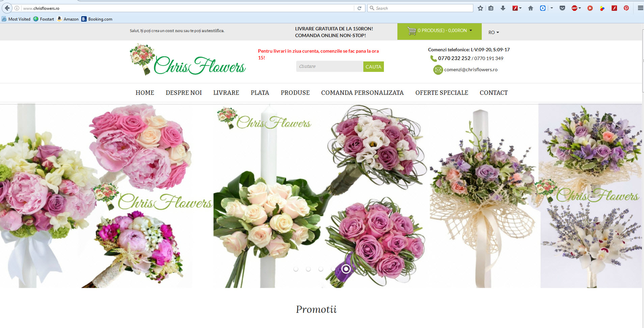Image resolution: width=644 pixels, height=328 pixels.
Task: Click phone number 0770 232 252
Action: [454, 58]
